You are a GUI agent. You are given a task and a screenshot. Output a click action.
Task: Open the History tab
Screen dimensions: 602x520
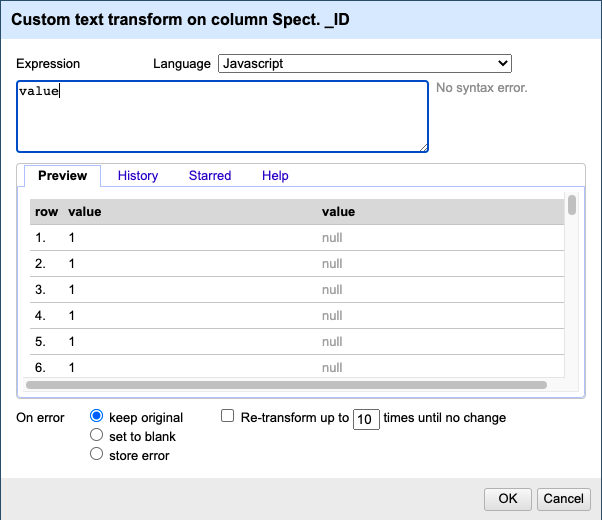138,176
